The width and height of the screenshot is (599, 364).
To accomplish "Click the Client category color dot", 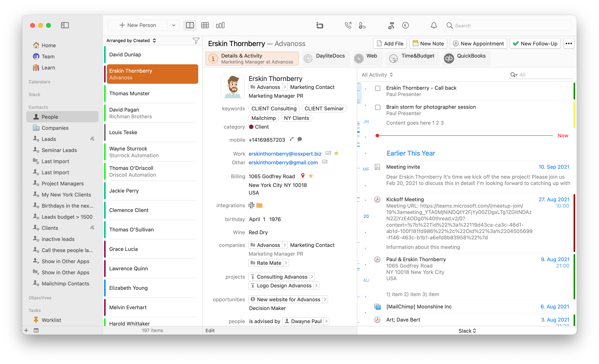I will tap(251, 127).
